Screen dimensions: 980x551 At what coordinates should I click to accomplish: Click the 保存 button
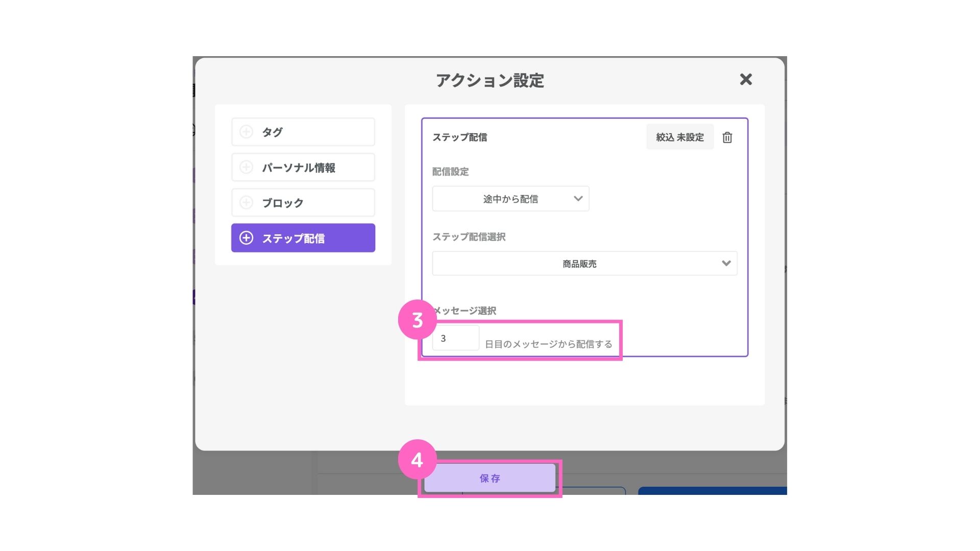489,478
